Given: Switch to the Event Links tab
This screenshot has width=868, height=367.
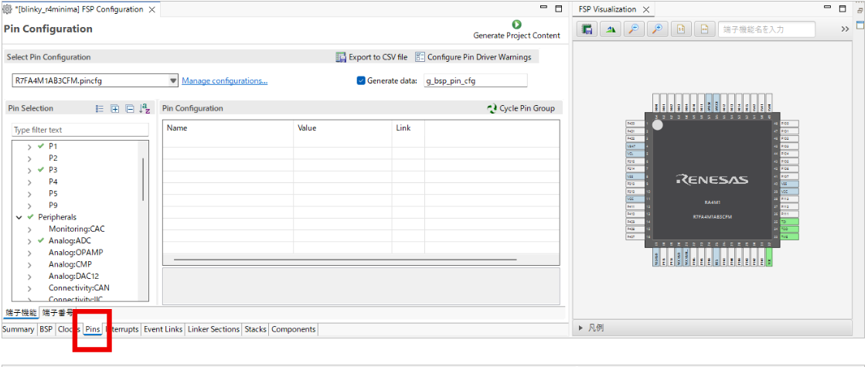Looking at the screenshot, I should [x=163, y=329].
